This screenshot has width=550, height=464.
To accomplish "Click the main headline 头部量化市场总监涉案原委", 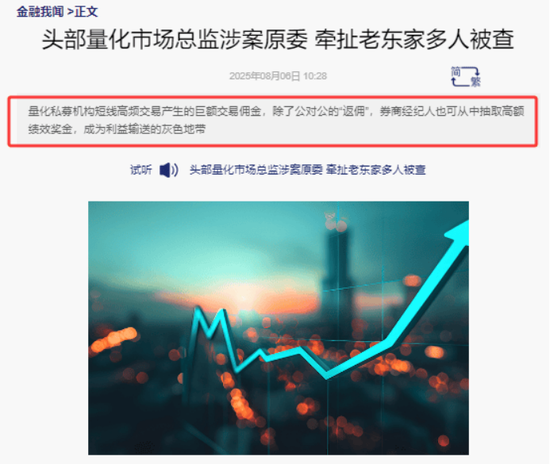I will tap(174, 39).
